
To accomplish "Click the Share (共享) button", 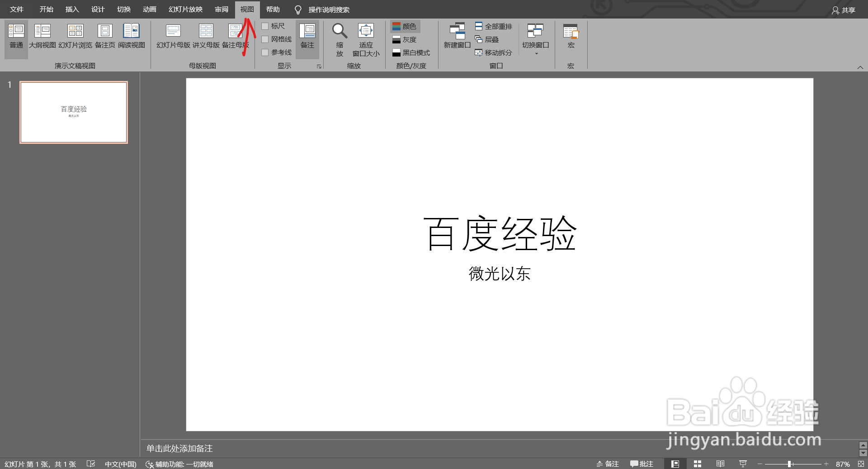I will coord(844,10).
